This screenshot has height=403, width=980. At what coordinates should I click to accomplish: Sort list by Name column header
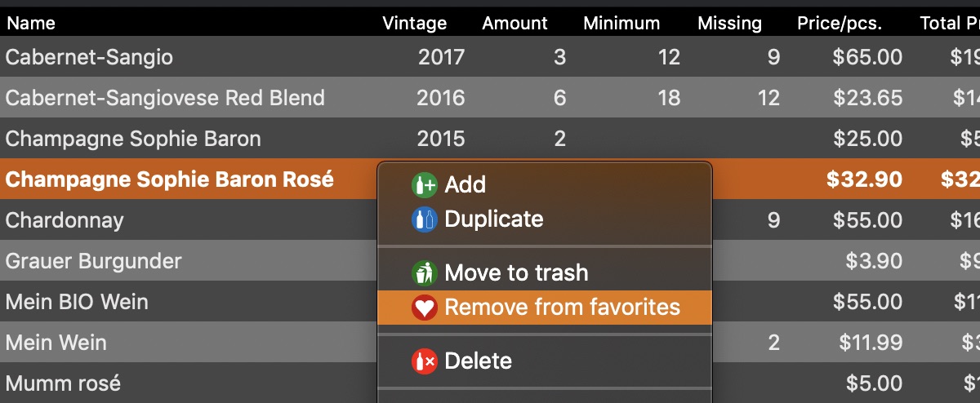(x=31, y=23)
